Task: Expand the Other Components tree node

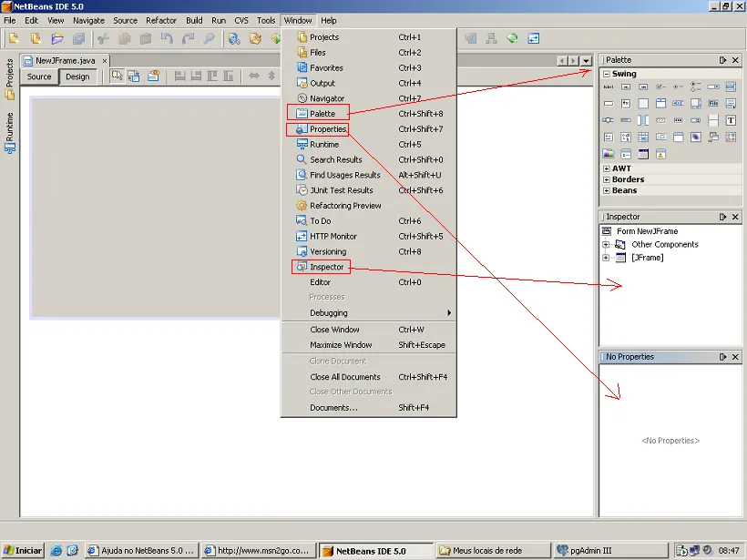Action: (x=606, y=244)
